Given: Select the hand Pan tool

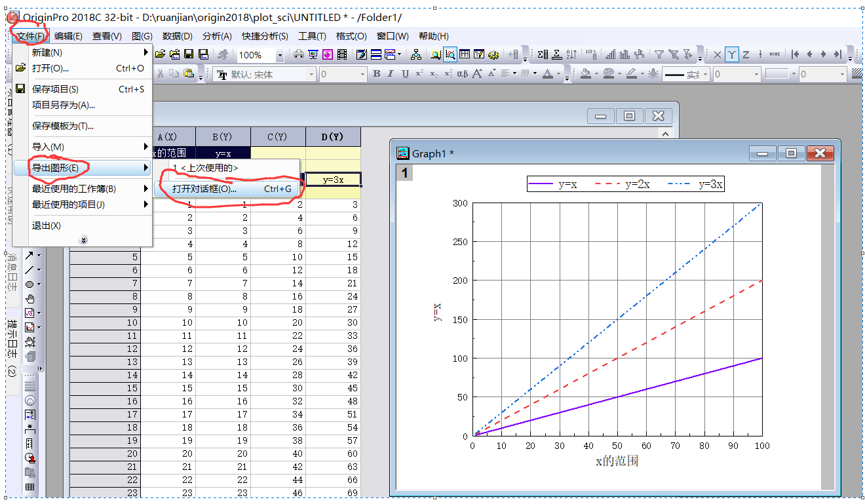Looking at the screenshot, I should [x=29, y=298].
